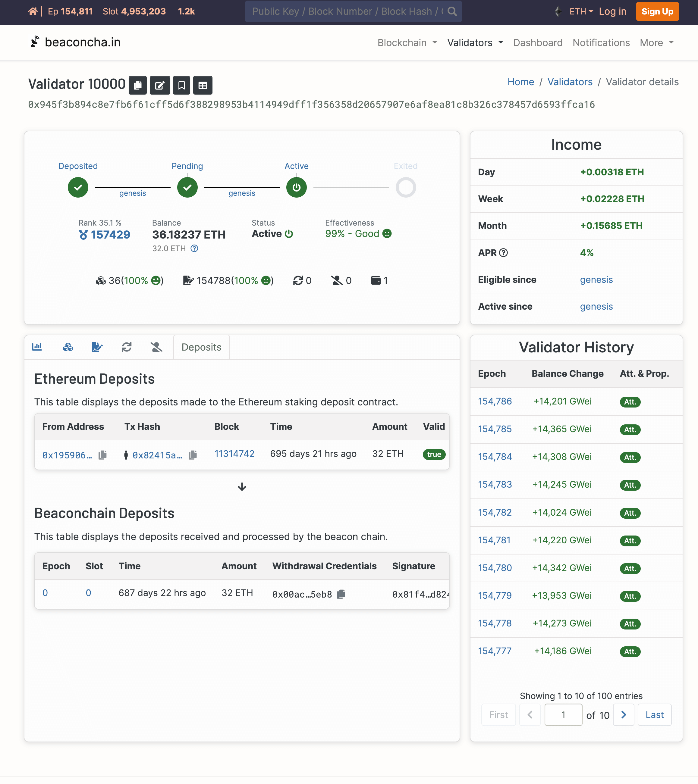
Task: Open the Attestations tab icon
Action: click(x=97, y=347)
